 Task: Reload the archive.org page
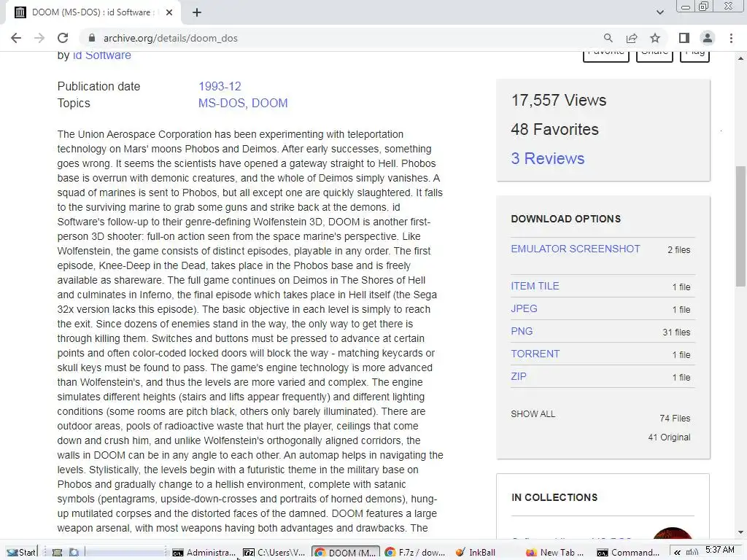(x=63, y=38)
